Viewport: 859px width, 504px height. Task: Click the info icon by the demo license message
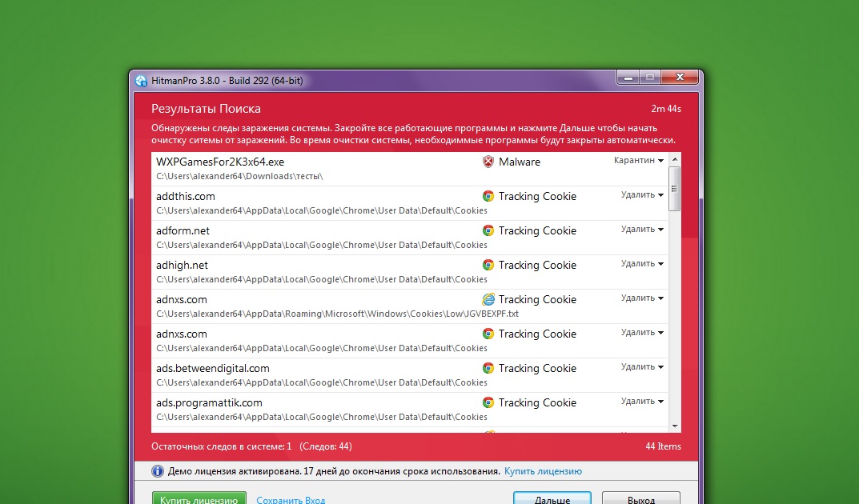pos(158,471)
